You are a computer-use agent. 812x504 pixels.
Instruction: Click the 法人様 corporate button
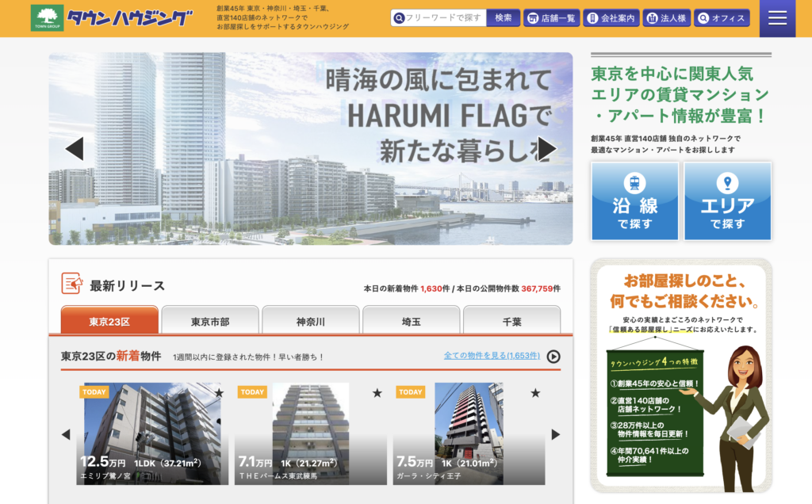coord(666,18)
